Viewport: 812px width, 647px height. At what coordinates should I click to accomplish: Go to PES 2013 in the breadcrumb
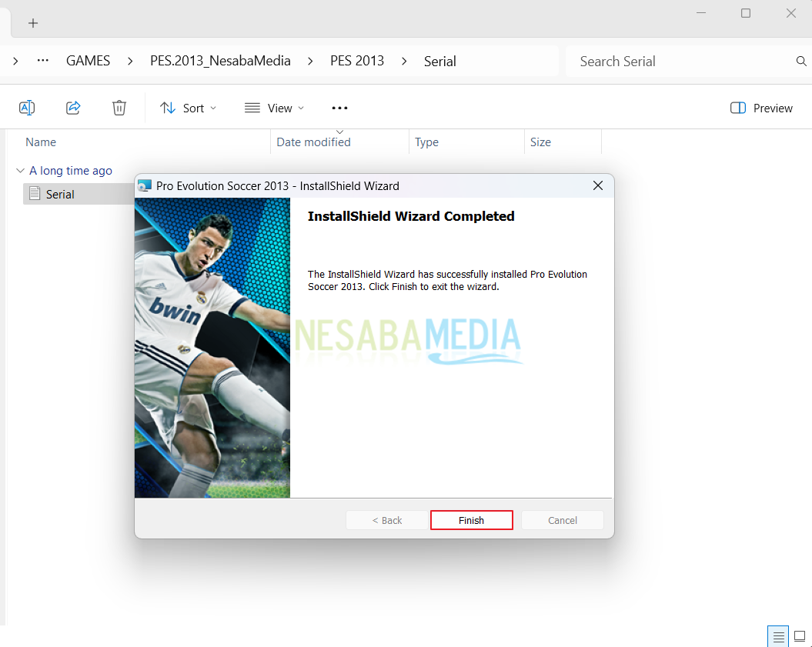click(x=357, y=61)
